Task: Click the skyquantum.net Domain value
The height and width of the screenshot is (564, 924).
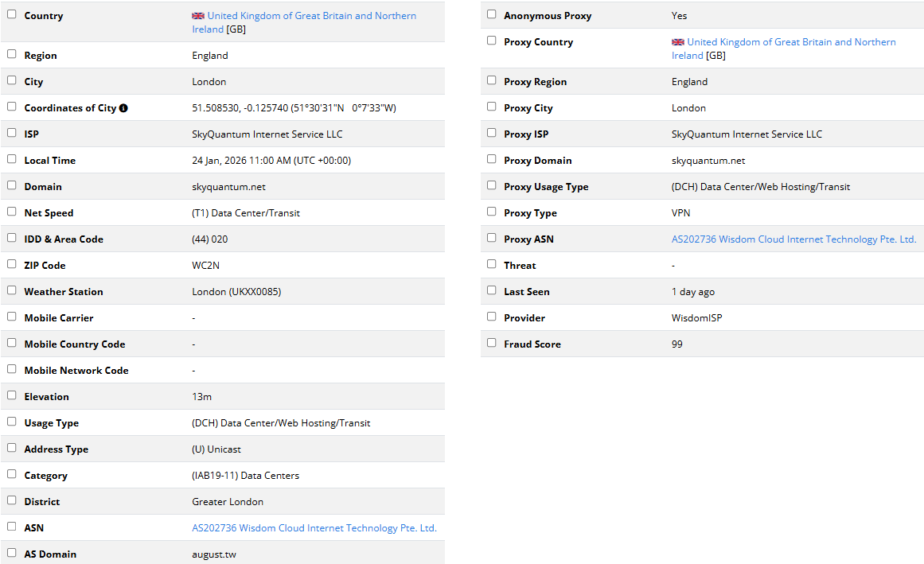Action: [x=229, y=187]
